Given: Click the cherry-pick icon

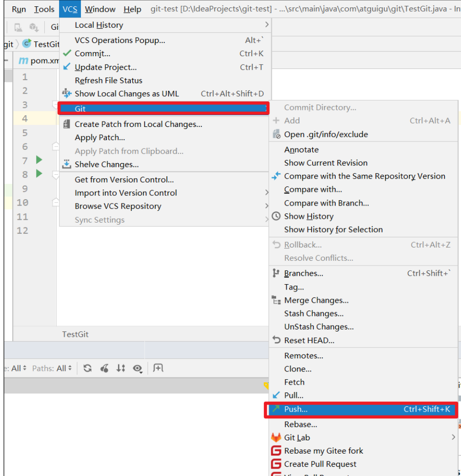Looking at the screenshot, I should pyautogui.click(x=104, y=368).
